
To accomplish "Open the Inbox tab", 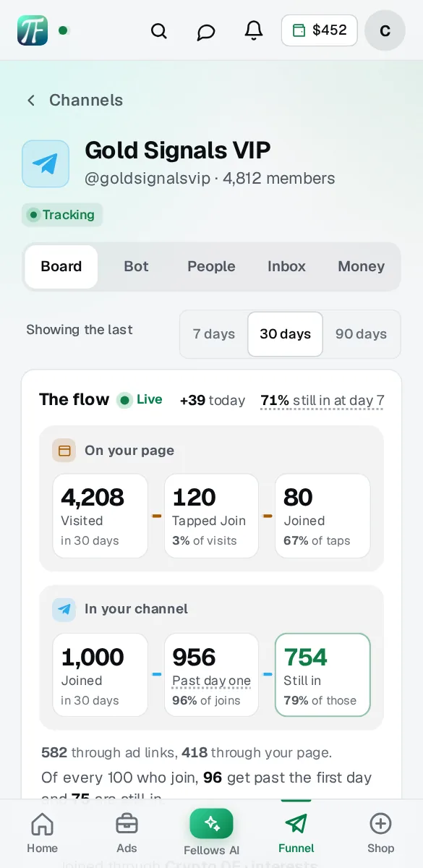I will 286,266.
